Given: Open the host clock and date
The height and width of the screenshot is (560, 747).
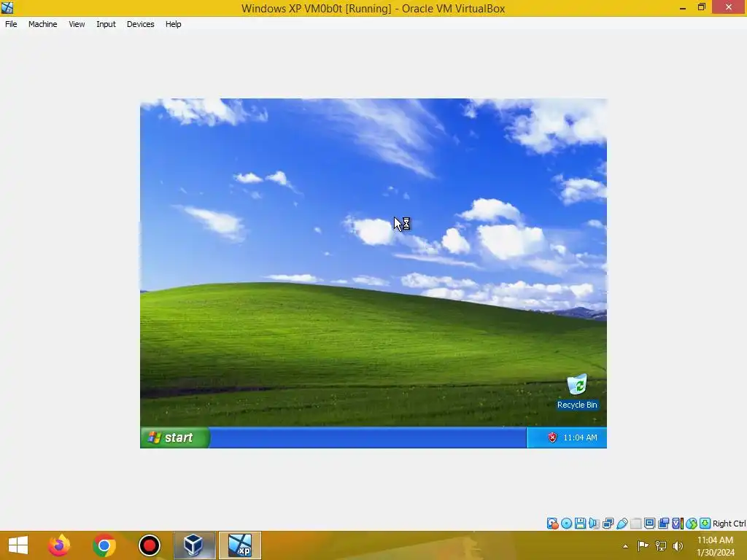Looking at the screenshot, I should pyautogui.click(x=715, y=546).
